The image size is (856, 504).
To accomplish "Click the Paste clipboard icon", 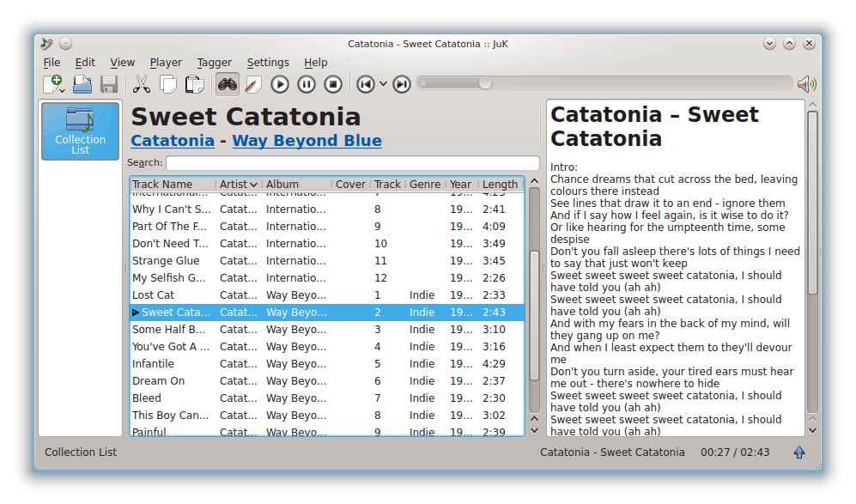I will point(195,84).
